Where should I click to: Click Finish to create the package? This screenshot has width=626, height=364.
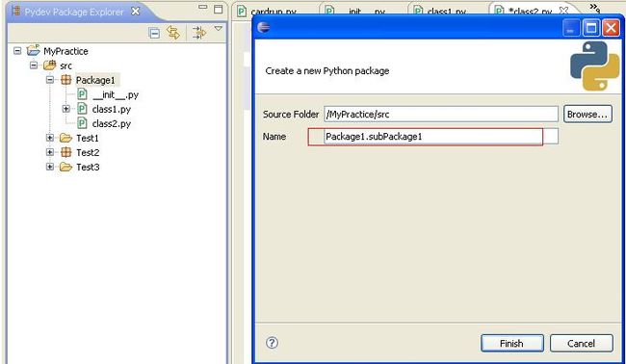pos(512,343)
